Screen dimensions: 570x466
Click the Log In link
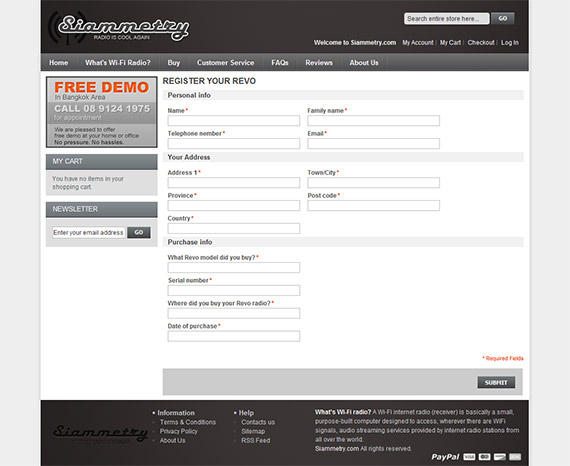coord(510,43)
